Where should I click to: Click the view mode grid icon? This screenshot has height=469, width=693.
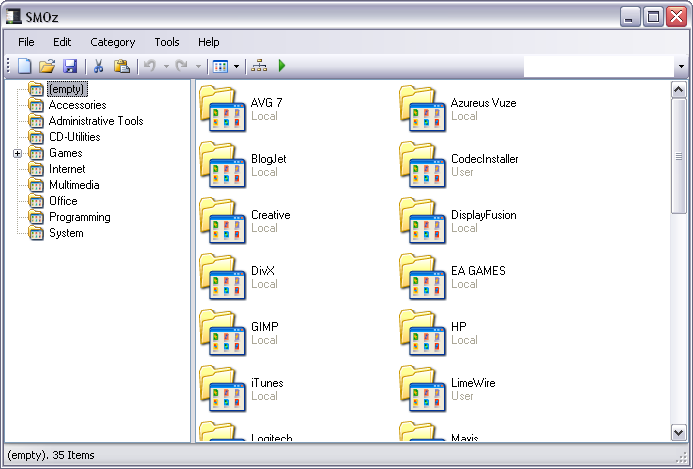click(220, 67)
